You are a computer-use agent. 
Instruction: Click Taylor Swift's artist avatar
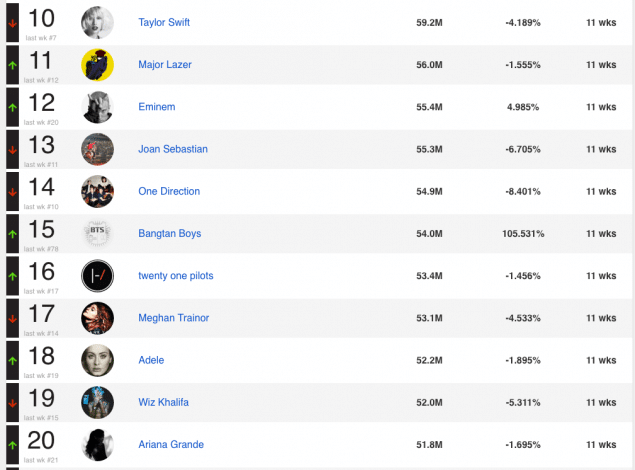click(97, 22)
